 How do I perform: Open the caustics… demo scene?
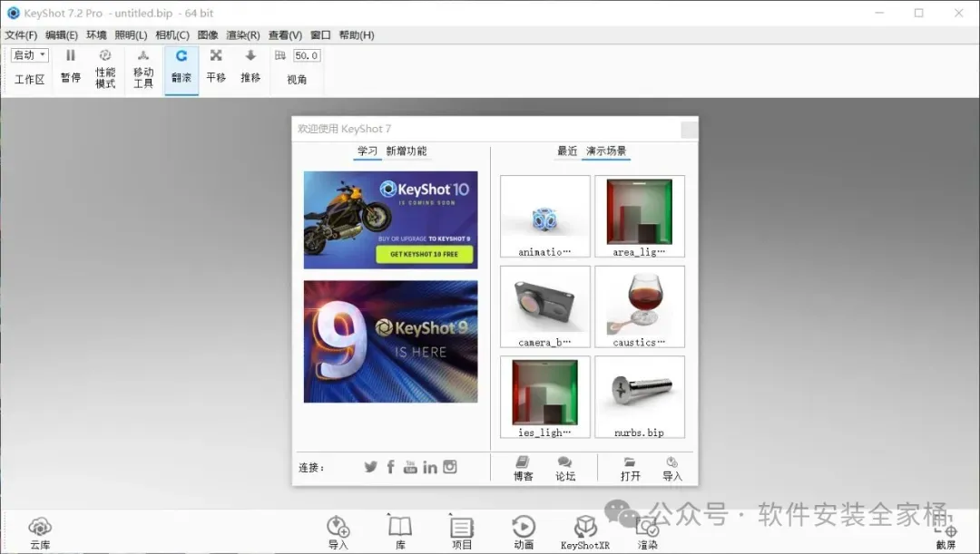640,306
